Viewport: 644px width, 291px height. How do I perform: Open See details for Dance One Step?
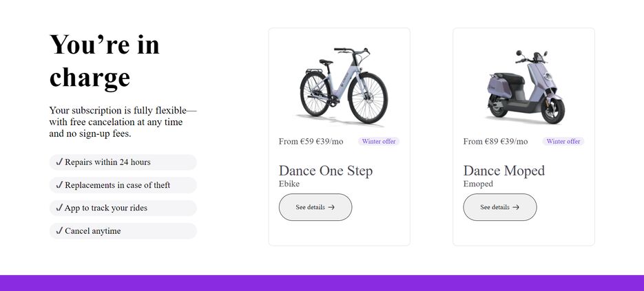coord(315,207)
